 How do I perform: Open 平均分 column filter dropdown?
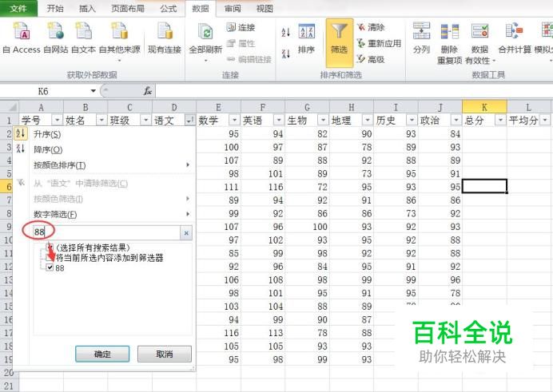[x=545, y=121]
